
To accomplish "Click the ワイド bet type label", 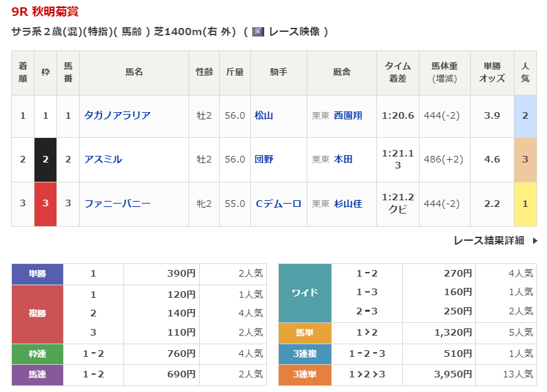I will click(305, 293).
